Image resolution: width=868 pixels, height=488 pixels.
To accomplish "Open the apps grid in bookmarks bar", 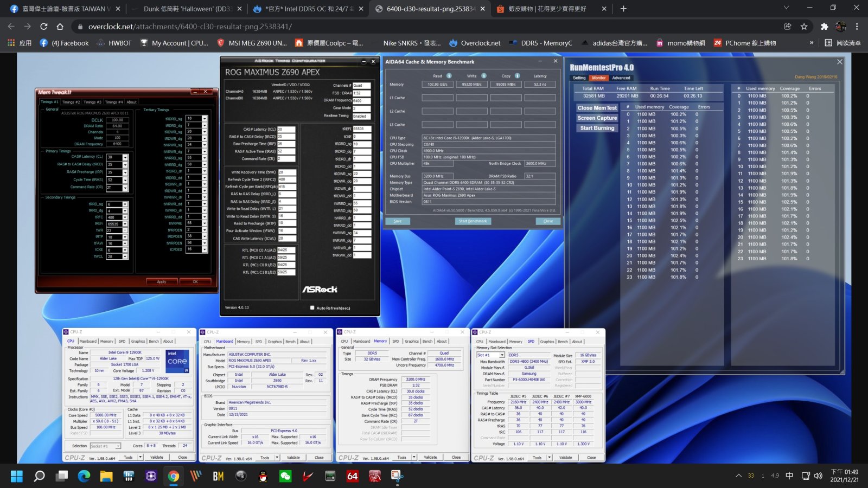I will (11, 43).
